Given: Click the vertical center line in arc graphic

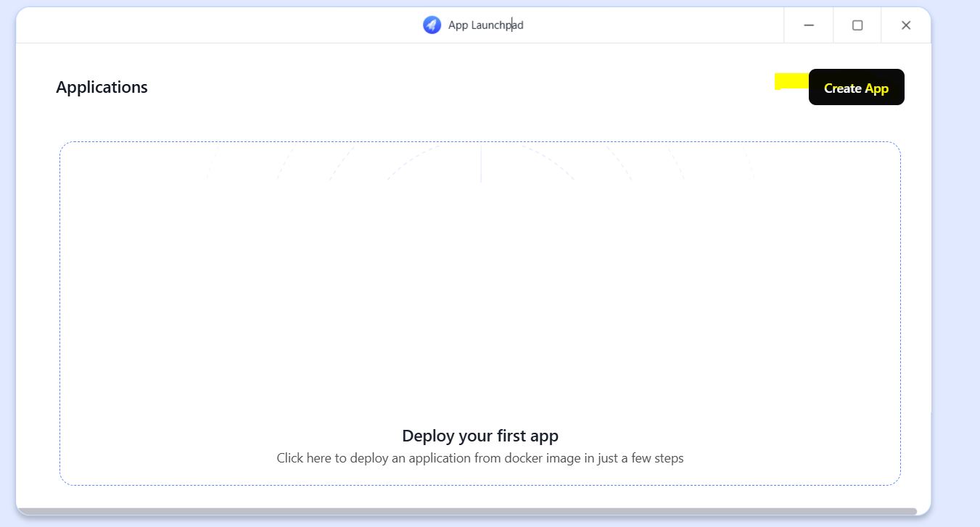Looking at the screenshot, I should (x=481, y=163).
